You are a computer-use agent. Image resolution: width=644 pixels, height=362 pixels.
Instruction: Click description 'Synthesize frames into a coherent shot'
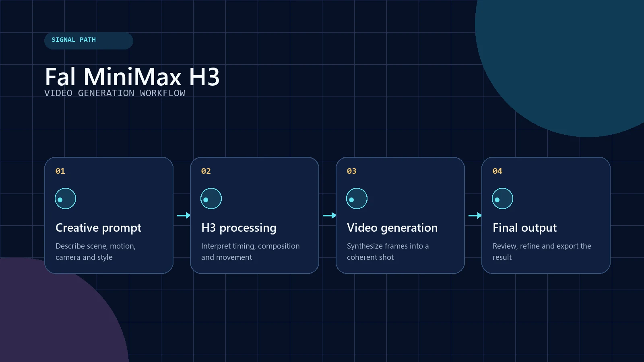click(388, 251)
